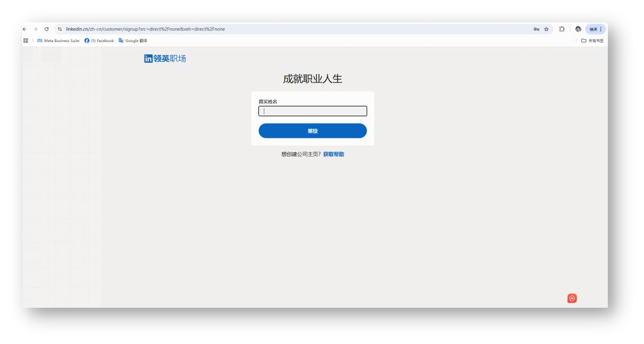Focus the 真实姓名 name input field

(x=313, y=111)
